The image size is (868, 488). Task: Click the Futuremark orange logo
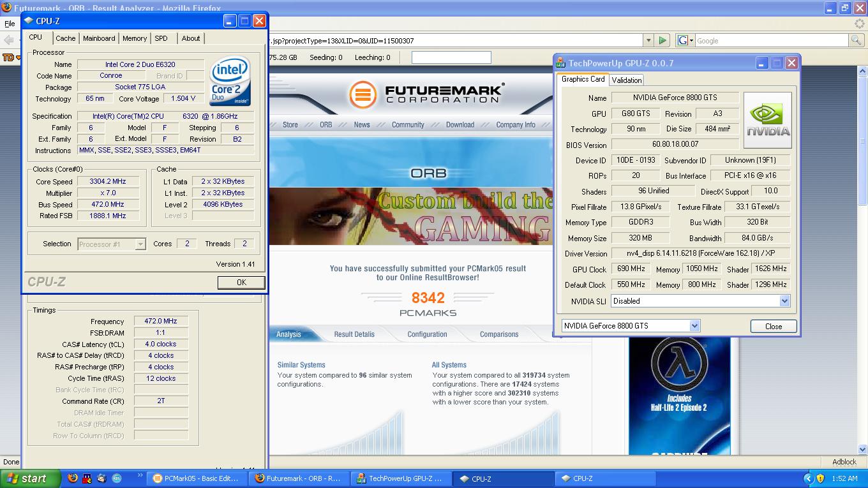point(363,95)
